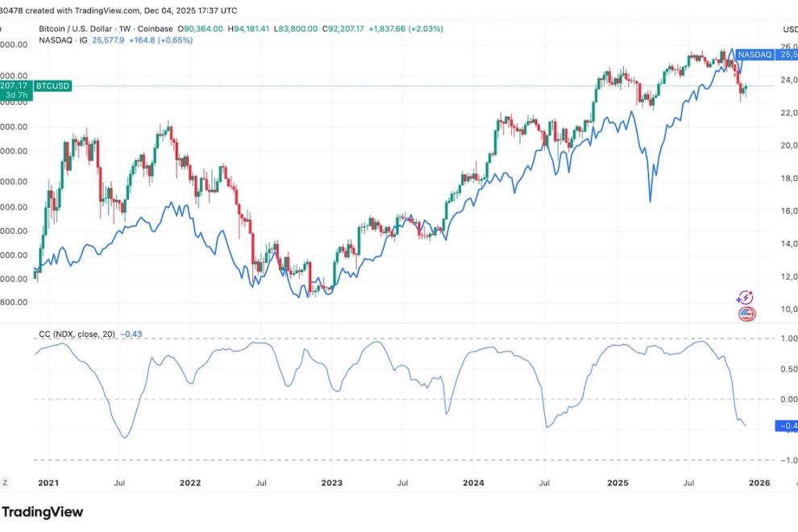Click the purple lightning event icon
Image resolution: width=798 pixels, height=532 pixels.
point(745,297)
